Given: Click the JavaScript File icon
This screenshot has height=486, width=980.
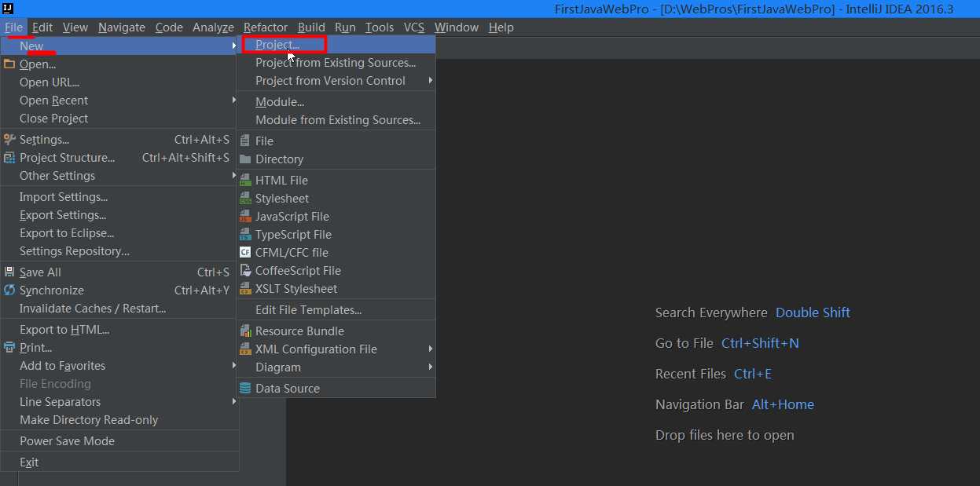Looking at the screenshot, I should pyautogui.click(x=245, y=217).
